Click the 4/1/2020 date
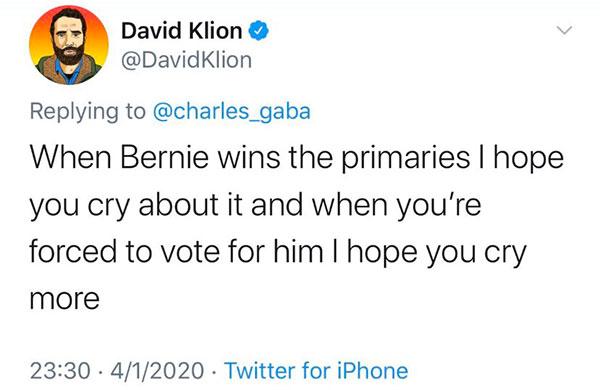Viewport: 600px width, 390px height. [157, 371]
